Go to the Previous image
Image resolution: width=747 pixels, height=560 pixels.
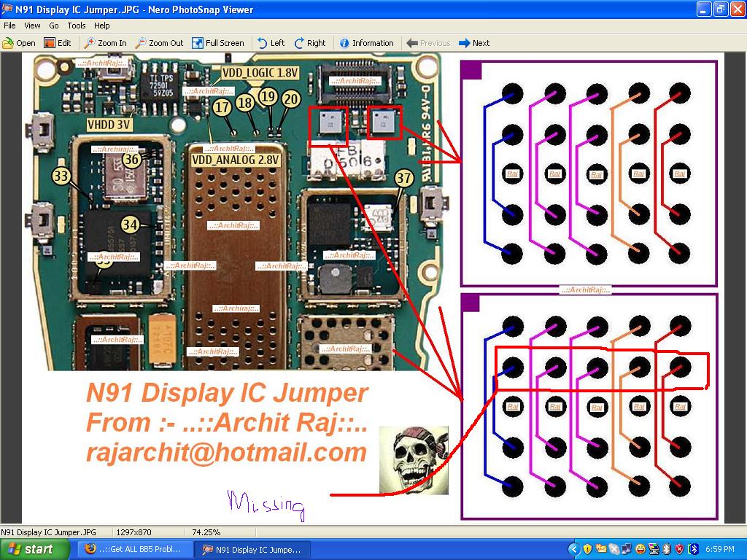428,43
